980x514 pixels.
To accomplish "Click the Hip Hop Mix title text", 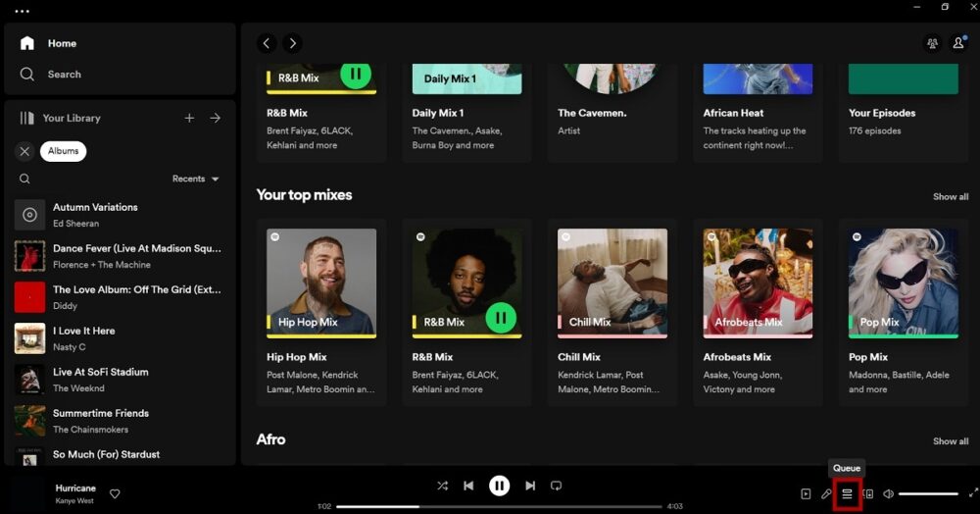I will click(x=297, y=357).
